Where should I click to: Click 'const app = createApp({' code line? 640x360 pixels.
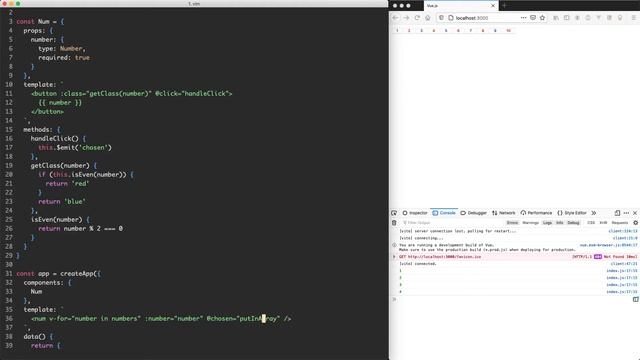coord(58,273)
